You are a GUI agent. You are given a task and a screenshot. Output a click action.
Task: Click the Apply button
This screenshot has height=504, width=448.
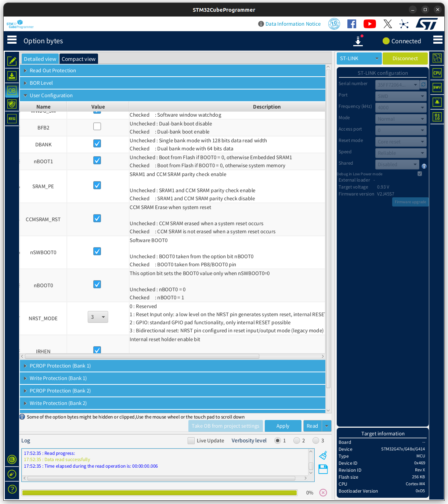[x=283, y=426]
